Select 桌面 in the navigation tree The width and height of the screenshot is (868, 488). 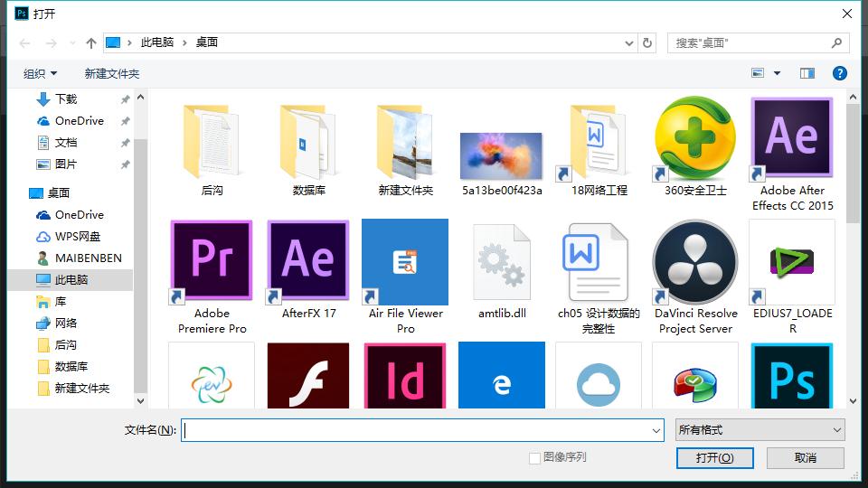[x=58, y=192]
